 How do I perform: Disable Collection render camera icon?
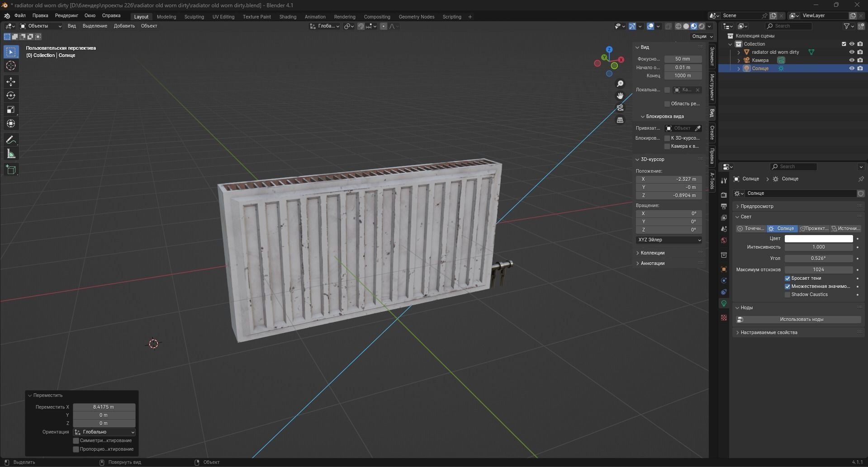coord(860,44)
